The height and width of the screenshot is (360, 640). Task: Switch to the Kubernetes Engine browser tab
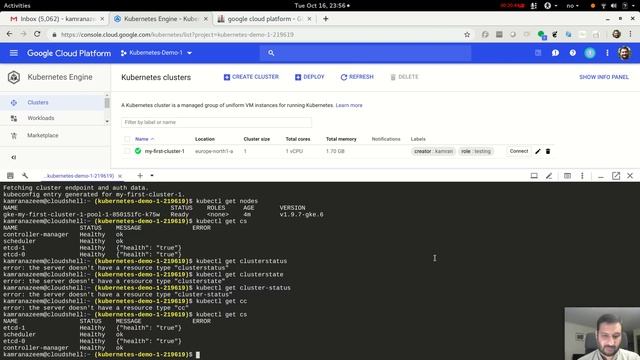click(x=160, y=19)
